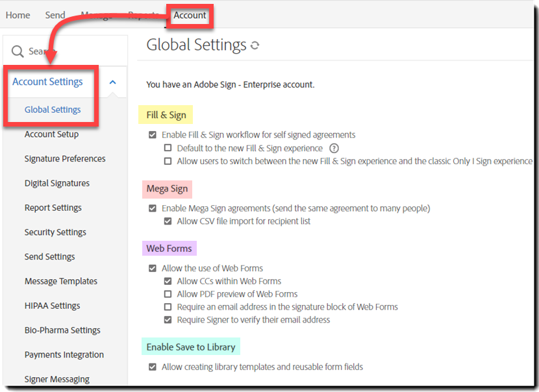Uncheck Allow the use of Web Forms
The height and width of the screenshot is (392, 539).
coord(153,268)
